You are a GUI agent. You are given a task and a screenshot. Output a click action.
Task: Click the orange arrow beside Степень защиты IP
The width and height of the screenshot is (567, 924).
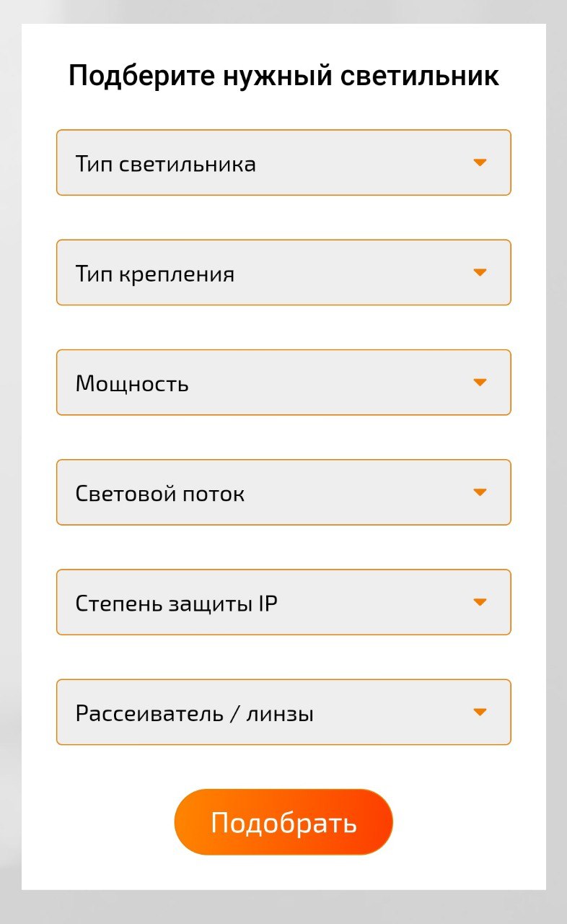point(480,602)
